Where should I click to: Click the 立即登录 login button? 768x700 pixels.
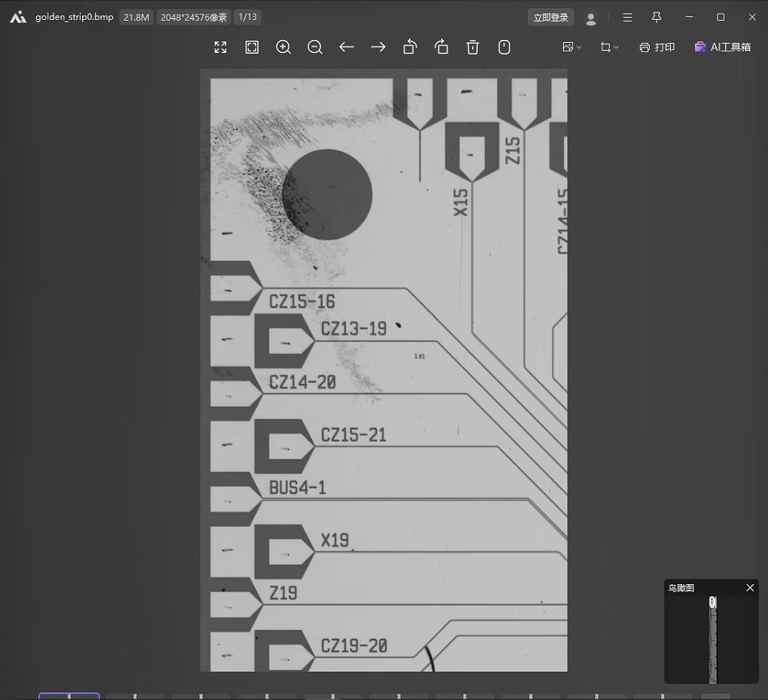click(x=551, y=17)
